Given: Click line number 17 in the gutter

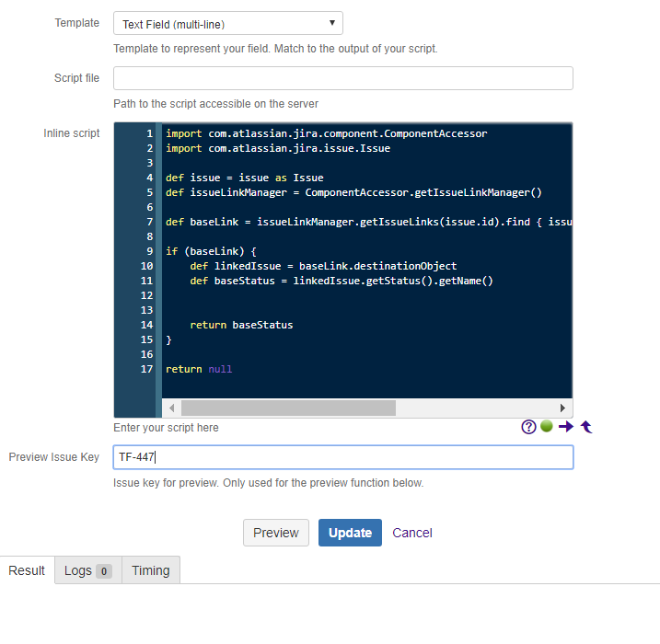Looking at the screenshot, I should 147,369.
